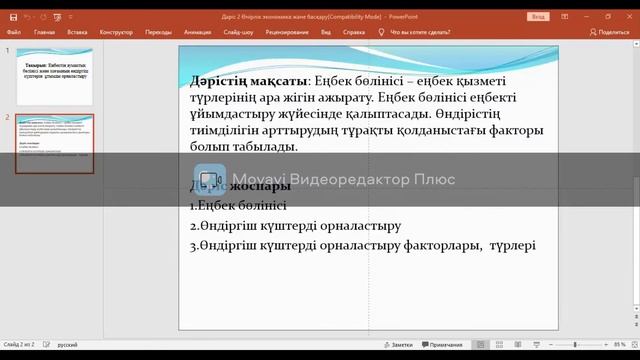Viewport: 640px width, 360px height.
Task: Select slide 1 thumbnail
Action: (55, 77)
